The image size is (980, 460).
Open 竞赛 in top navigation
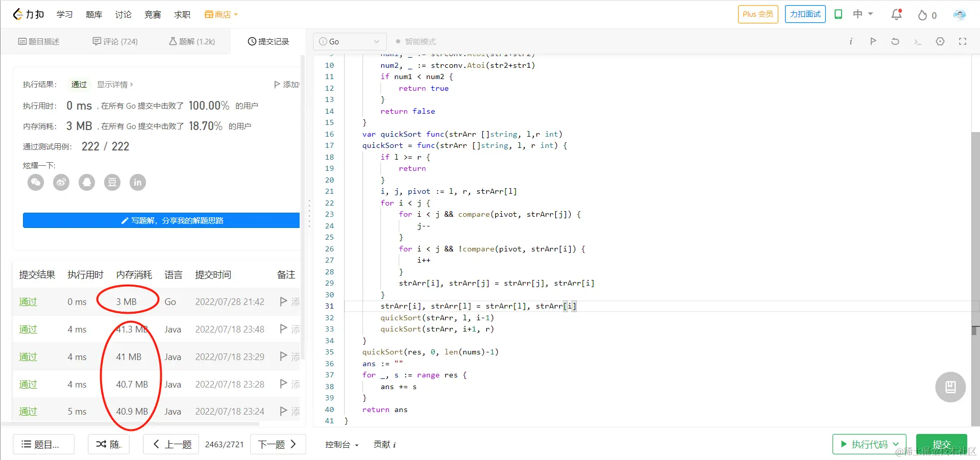point(153,14)
